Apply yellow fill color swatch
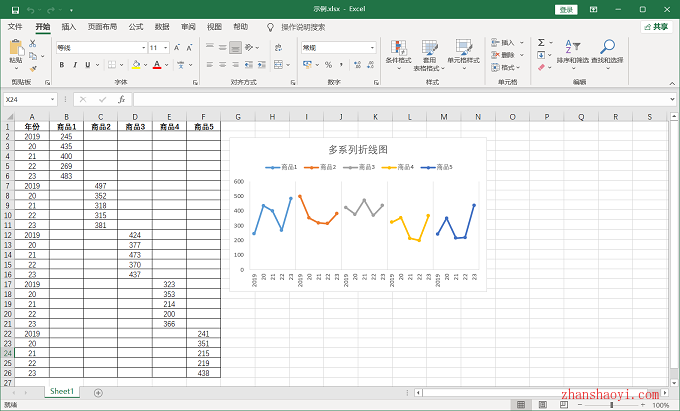The height and width of the screenshot is (411, 680). click(x=136, y=65)
